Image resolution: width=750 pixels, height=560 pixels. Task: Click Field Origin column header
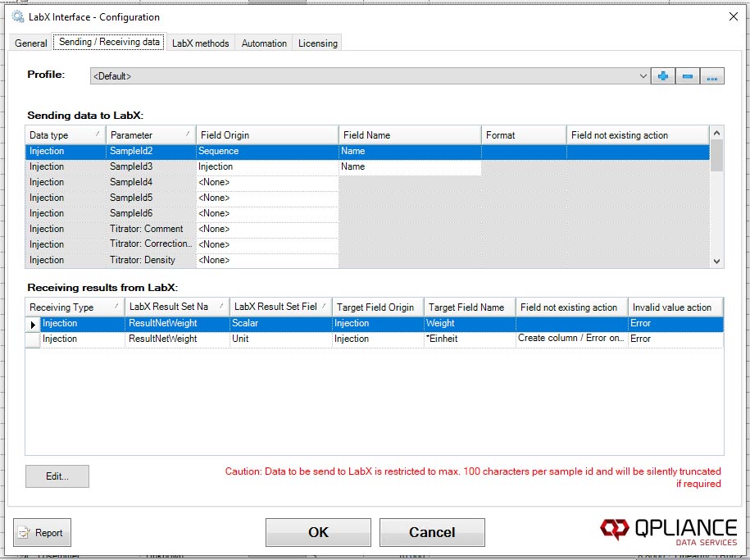click(267, 135)
